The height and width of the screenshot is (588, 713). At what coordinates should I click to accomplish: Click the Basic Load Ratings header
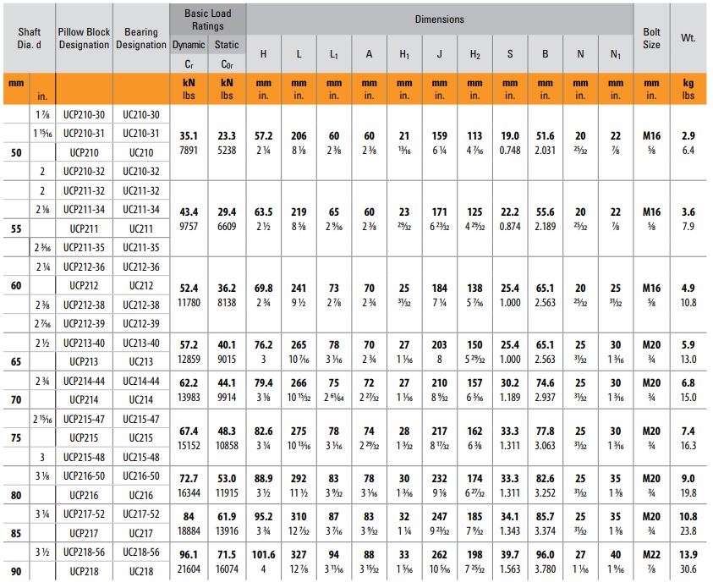coord(206,19)
